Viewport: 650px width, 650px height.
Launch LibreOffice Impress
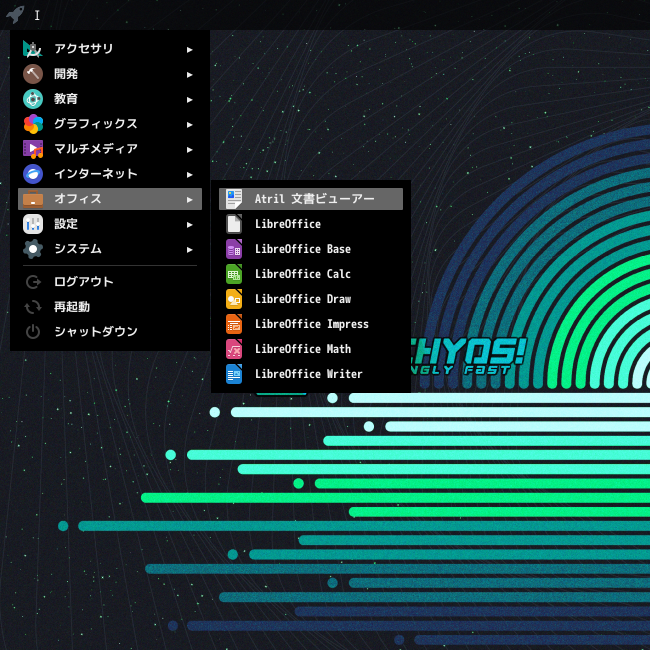click(311, 324)
